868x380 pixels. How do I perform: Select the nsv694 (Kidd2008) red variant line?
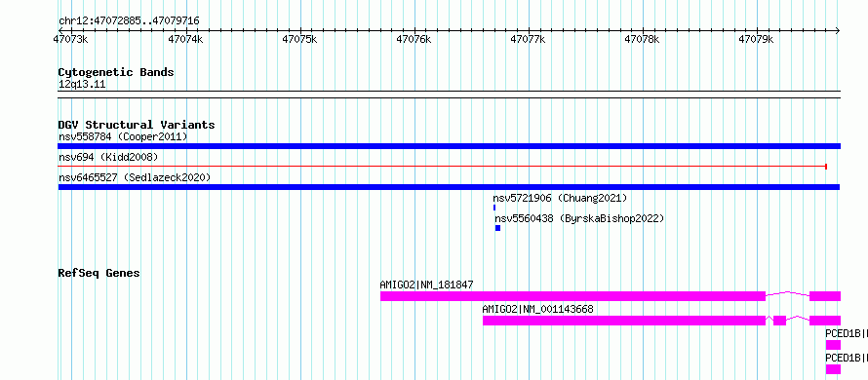pyautogui.click(x=443, y=166)
